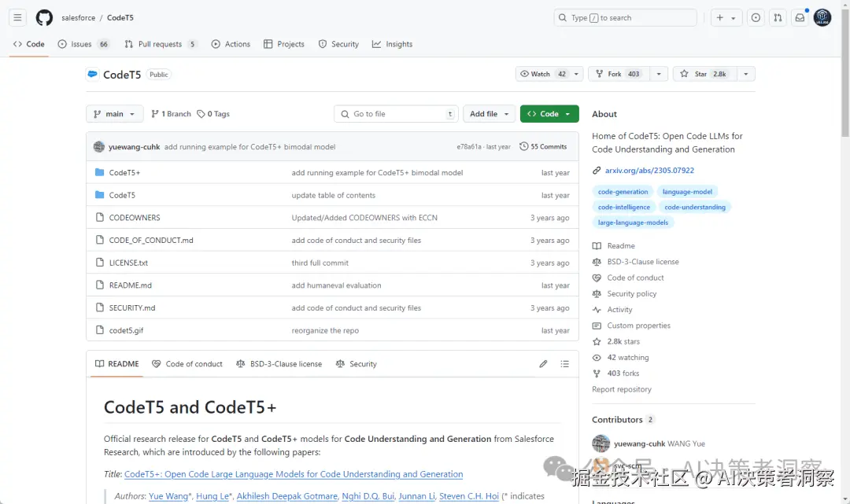
Task: Click Report repository link
Action: click(x=621, y=389)
